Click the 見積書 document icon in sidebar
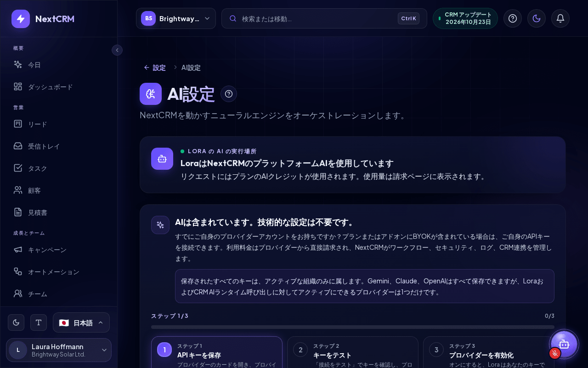Image resolution: width=588 pixels, height=368 pixels. click(18, 213)
